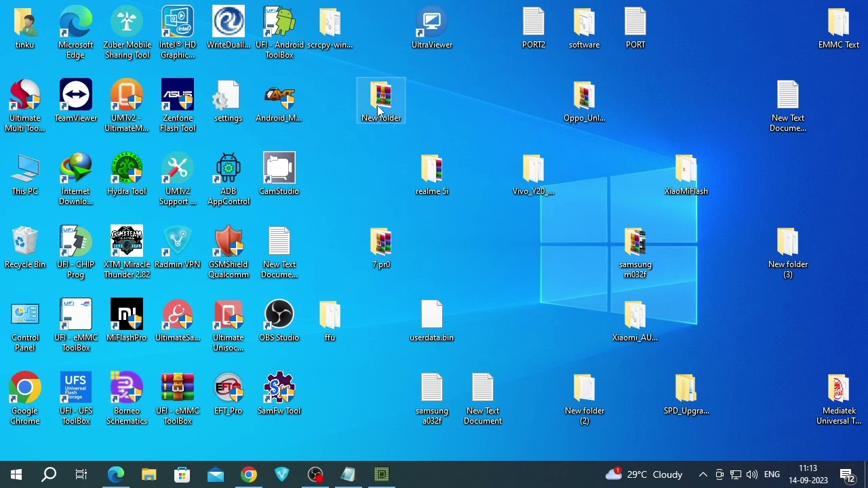Launch ADB AppControl
Viewport: 868px width, 488px height.
[229, 179]
